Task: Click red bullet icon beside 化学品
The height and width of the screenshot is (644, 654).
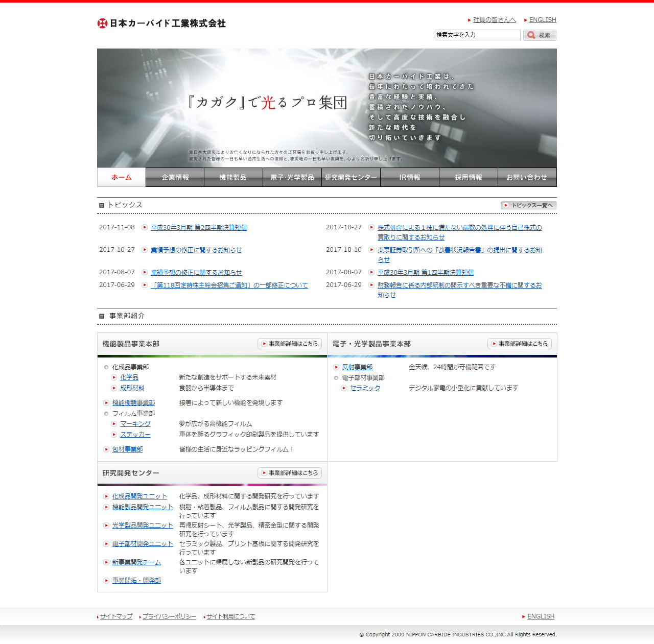Action: 114,377
